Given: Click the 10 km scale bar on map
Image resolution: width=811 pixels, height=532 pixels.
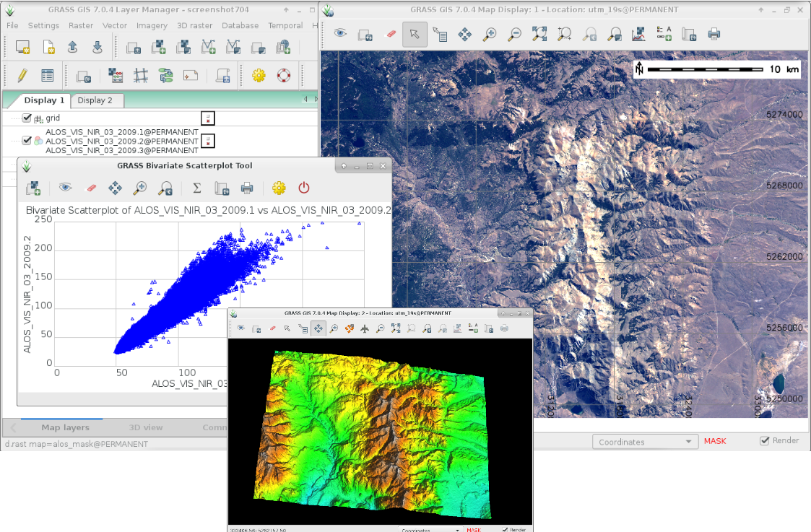Looking at the screenshot, I should [x=705, y=69].
